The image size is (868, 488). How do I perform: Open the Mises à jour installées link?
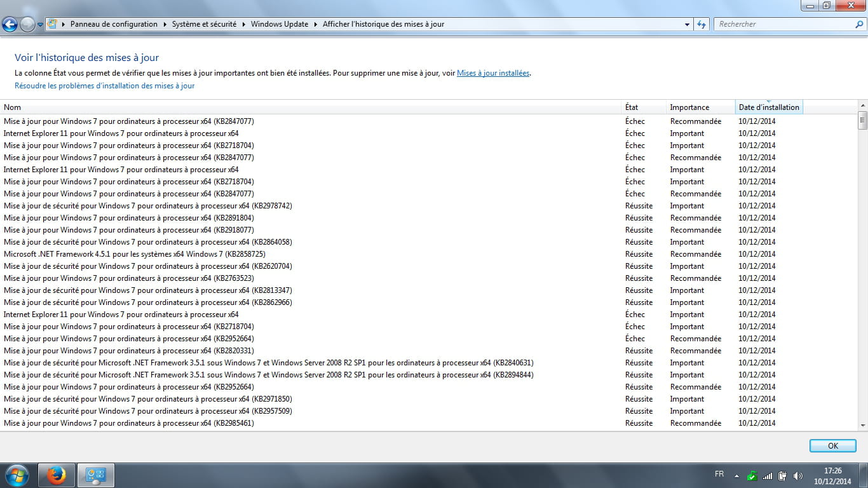[493, 73]
